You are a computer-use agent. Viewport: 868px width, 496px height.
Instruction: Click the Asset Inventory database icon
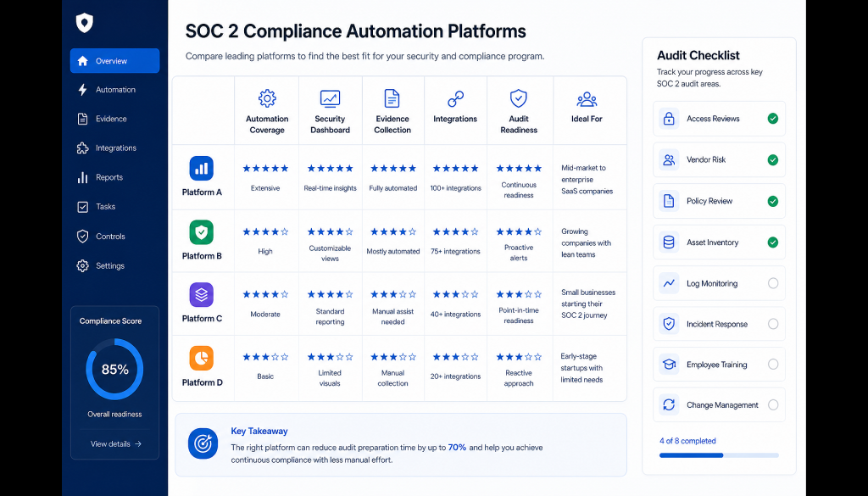(x=669, y=242)
